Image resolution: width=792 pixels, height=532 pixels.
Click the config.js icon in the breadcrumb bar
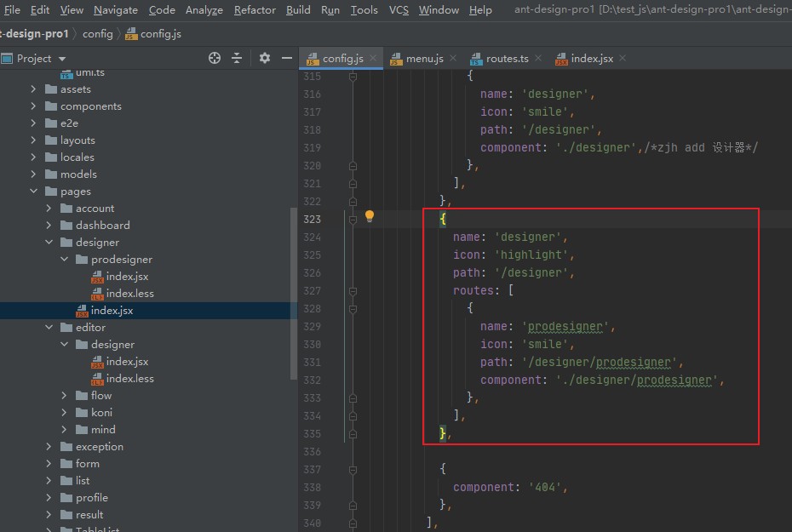(x=129, y=34)
